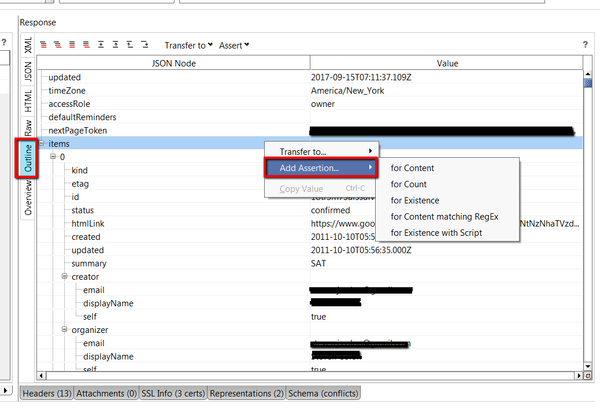Collapse the items tree node

41,144
